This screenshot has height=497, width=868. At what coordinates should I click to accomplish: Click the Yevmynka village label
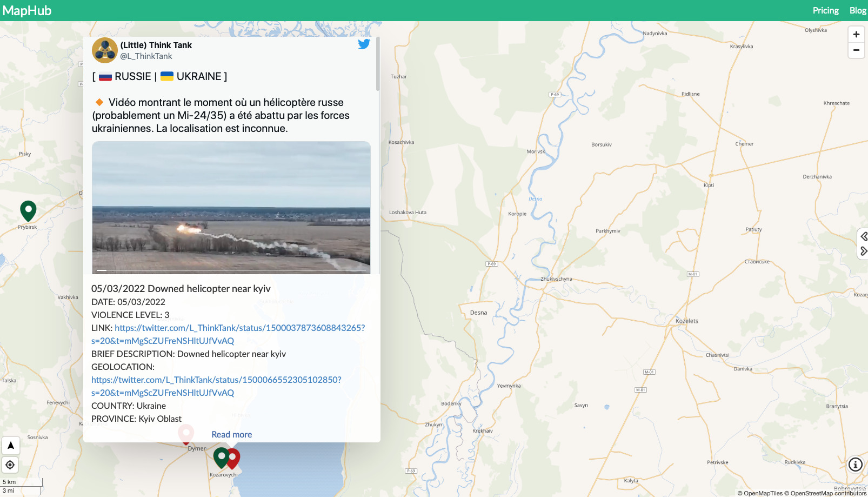509,386
